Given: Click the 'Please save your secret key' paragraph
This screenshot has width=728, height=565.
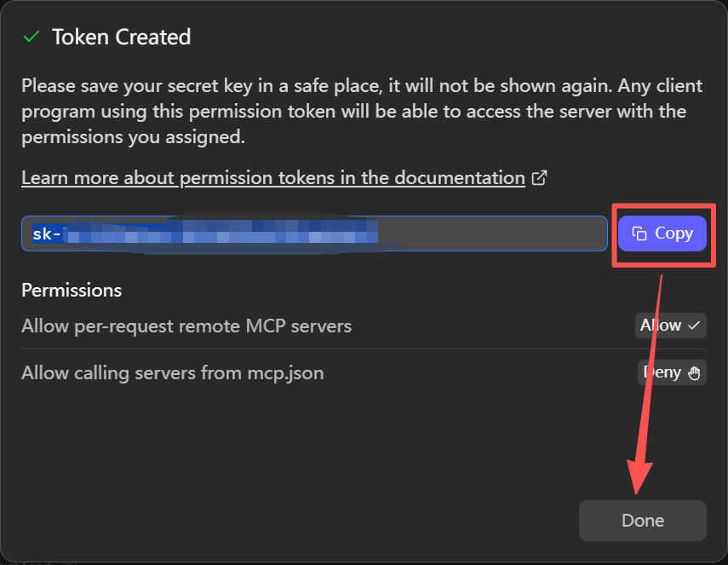Looking at the screenshot, I should [x=362, y=112].
